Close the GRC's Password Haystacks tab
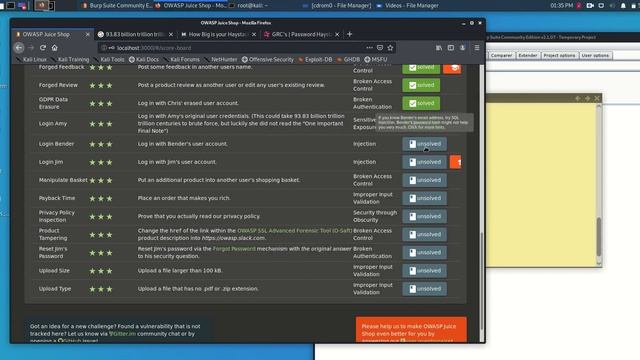Image resolution: width=640 pixels, height=360 pixels. [x=337, y=35]
